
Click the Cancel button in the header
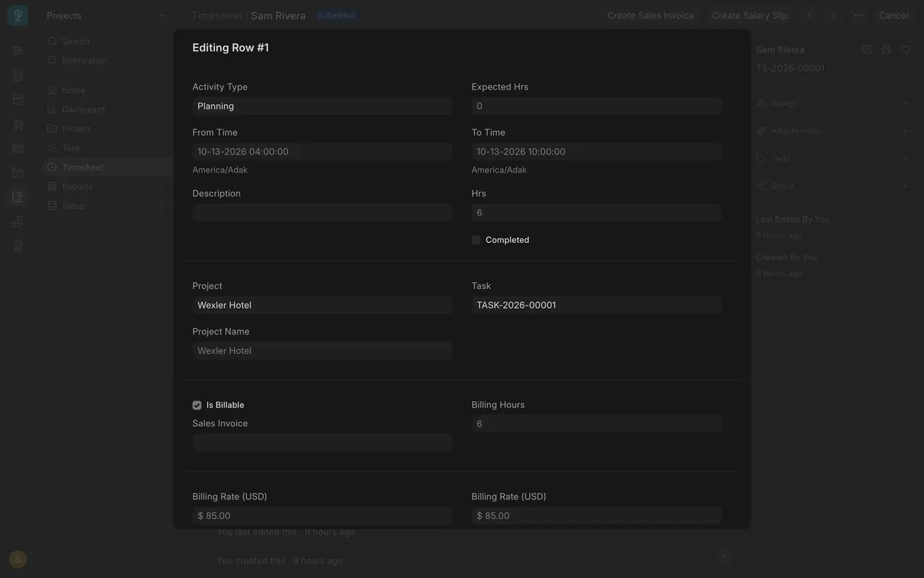point(894,15)
